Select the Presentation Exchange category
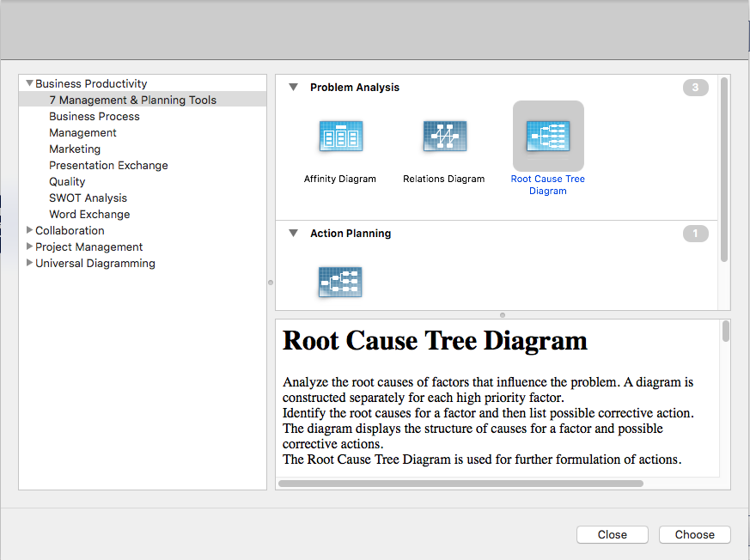The height and width of the screenshot is (560, 750). (x=108, y=165)
